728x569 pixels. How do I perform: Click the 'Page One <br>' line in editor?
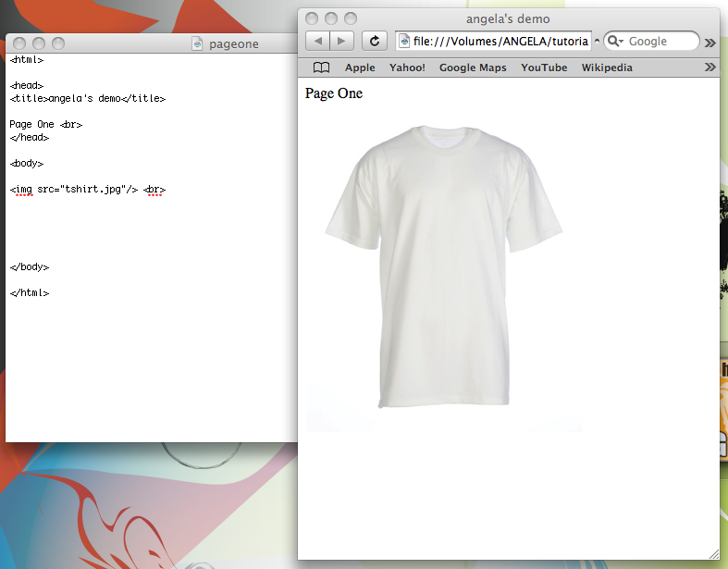(46, 125)
